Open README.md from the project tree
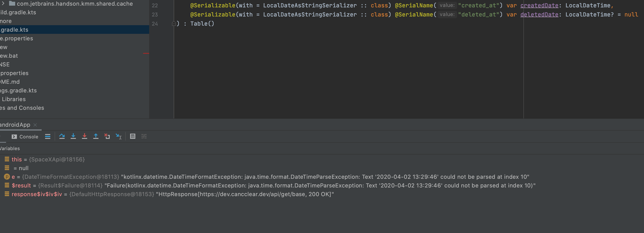The image size is (644, 233). pos(10,82)
